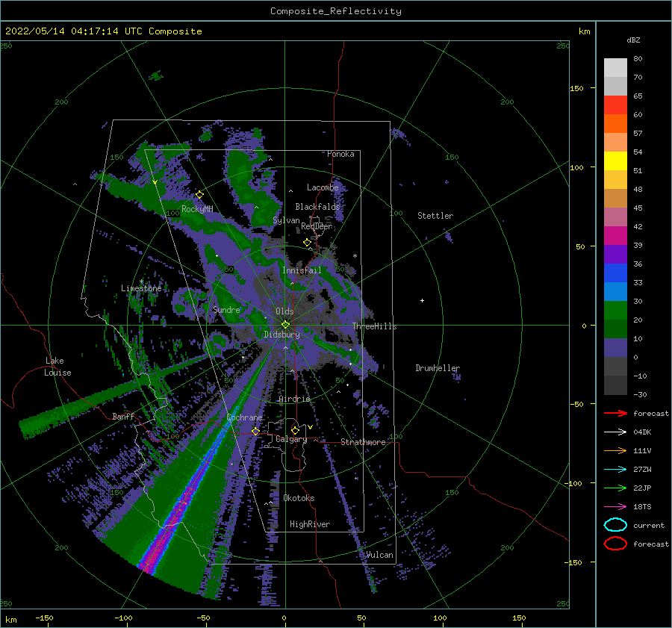Screen dimensions: 672x628
Task: Click the royal blue 36–33 dBZ swatch
Action: tap(615, 273)
